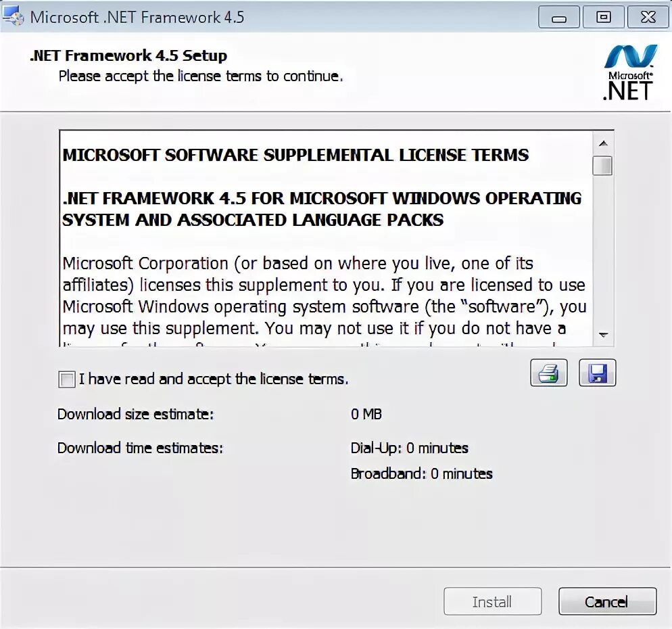Click '.NET Framework 4.5 Setup' heading
This screenshot has width=672, height=629.
[x=128, y=55]
